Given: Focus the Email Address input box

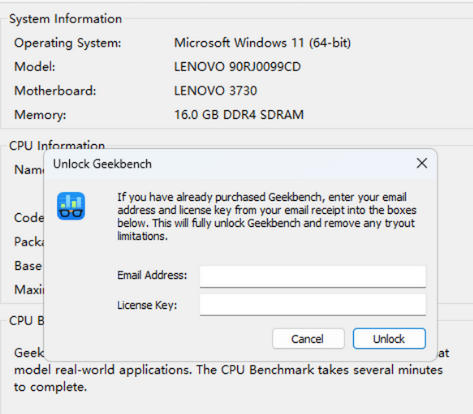Looking at the screenshot, I should tap(313, 276).
